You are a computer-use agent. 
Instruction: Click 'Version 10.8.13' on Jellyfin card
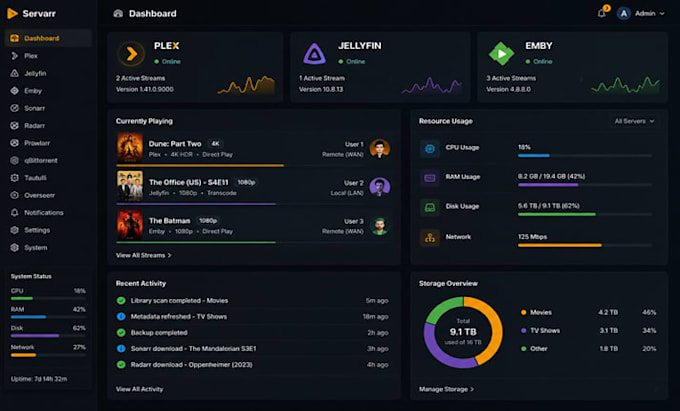(x=321, y=89)
